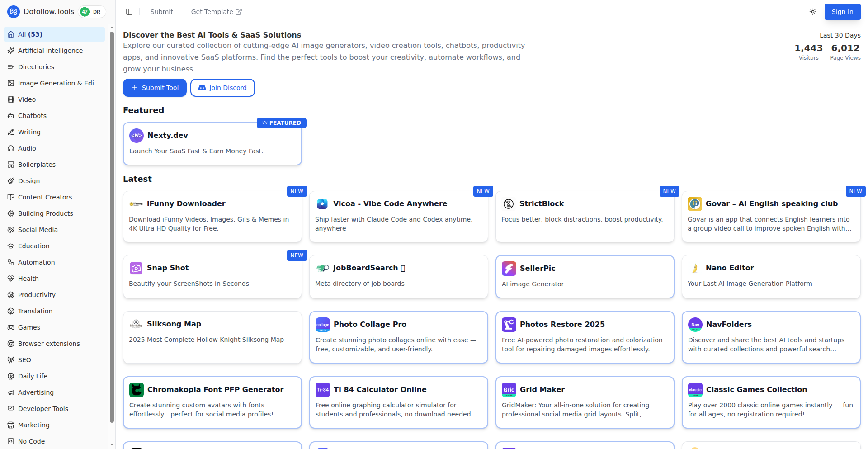Click the DR 47 badge

[92, 12]
